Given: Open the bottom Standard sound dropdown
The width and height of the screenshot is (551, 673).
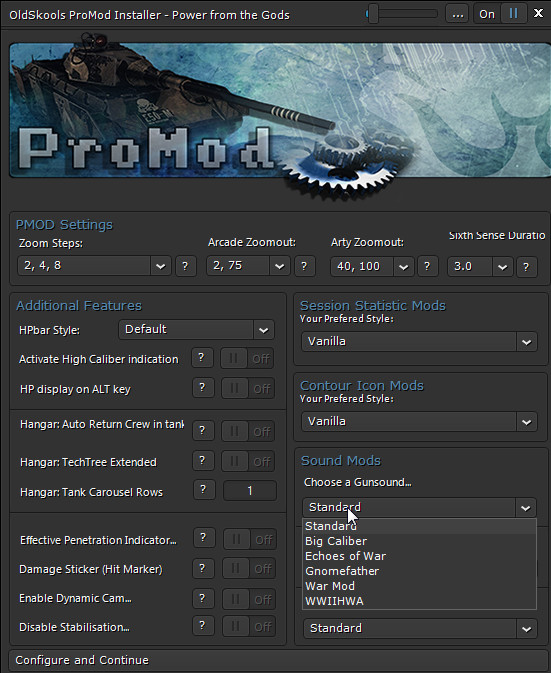Looking at the screenshot, I should tap(420, 628).
